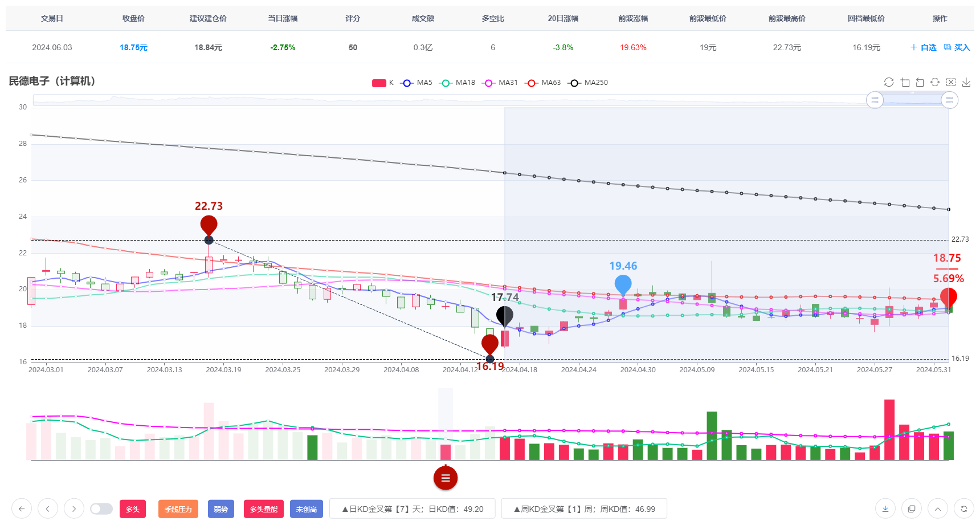Click the 建议建仓价 column header
This screenshot has width=980, height=521.
[x=208, y=18]
